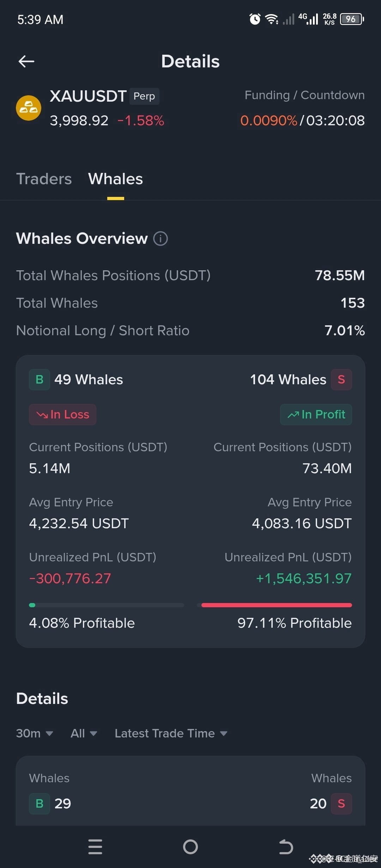The width and height of the screenshot is (381, 868).
Task: Tap the Android back navigation icon
Action: click(286, 847)
